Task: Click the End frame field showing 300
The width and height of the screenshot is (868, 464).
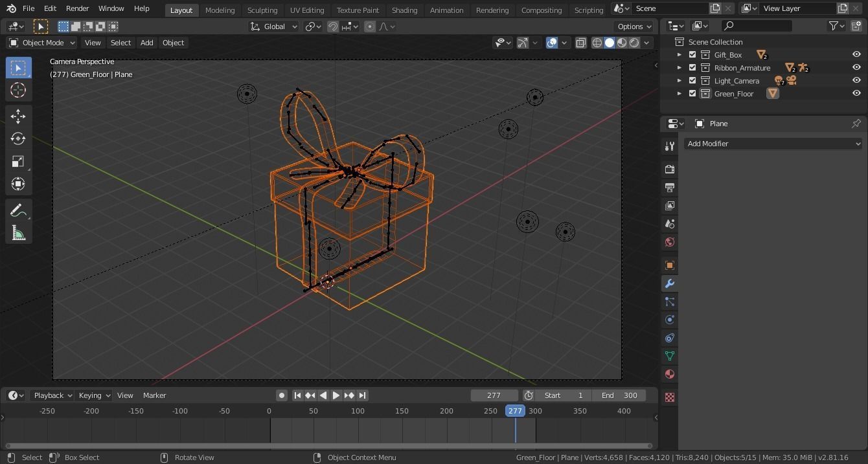Action: (619, 395)
